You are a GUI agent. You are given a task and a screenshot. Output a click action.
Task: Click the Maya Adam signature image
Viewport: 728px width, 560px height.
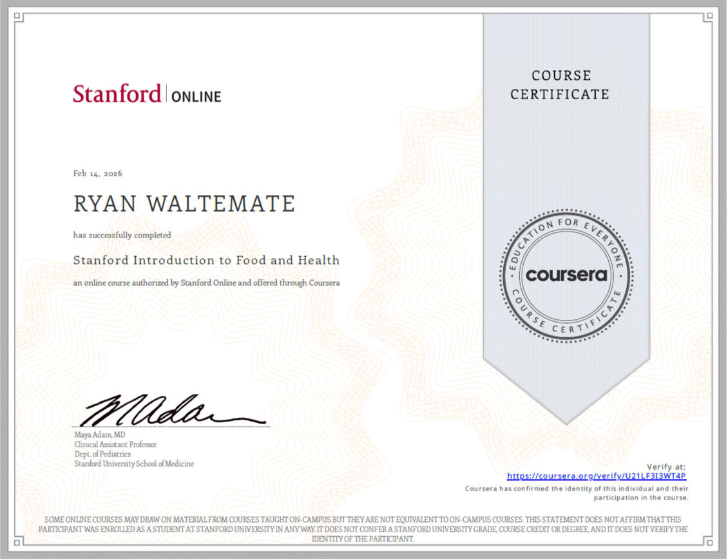click(x=174, y=411)
